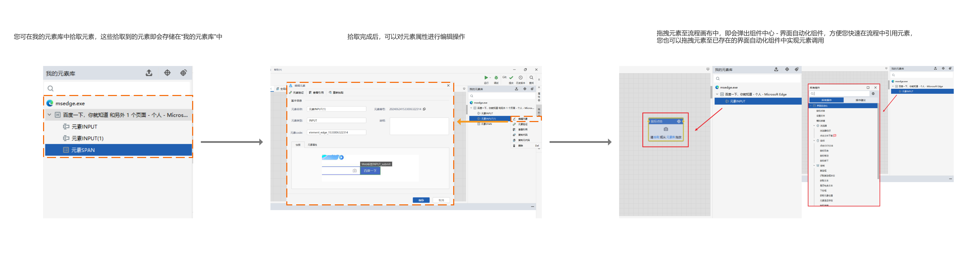Switch to the 元素属性 tab
This screenshot has height=253, width=980.
coord(312,145)
